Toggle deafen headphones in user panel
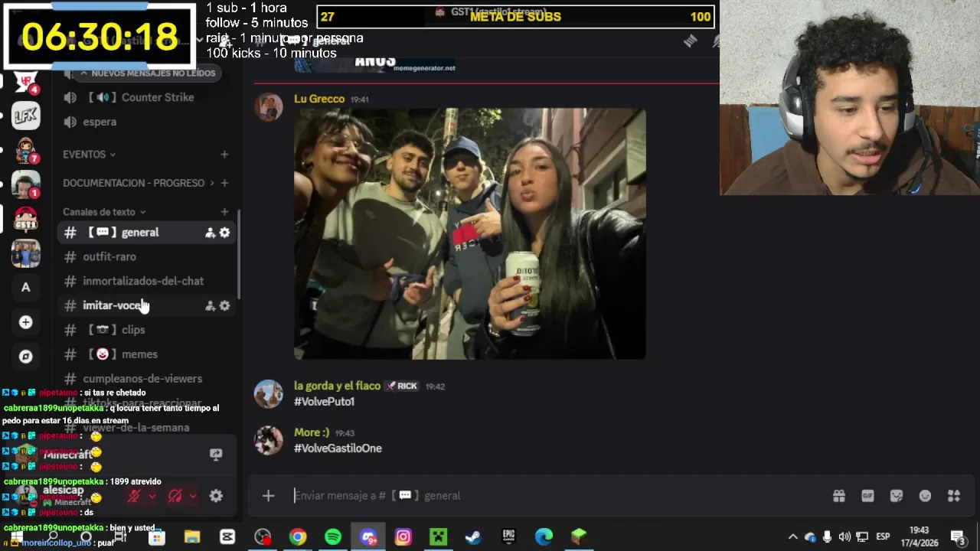The width and height of the screenshot is (980, 551). pyautogui.click(x=175, y=496)
